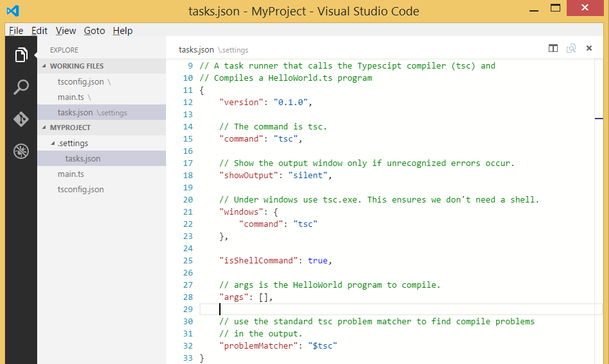Maximize the Visual Studio Code window

[555, 8]
